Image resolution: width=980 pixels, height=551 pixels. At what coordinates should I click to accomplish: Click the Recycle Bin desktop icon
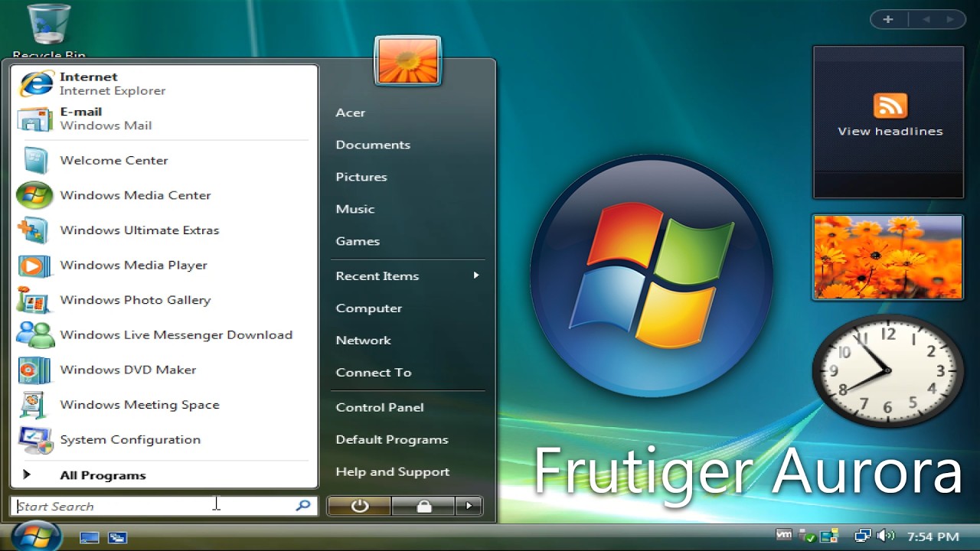pyautogui.click(x=49, y=31)
